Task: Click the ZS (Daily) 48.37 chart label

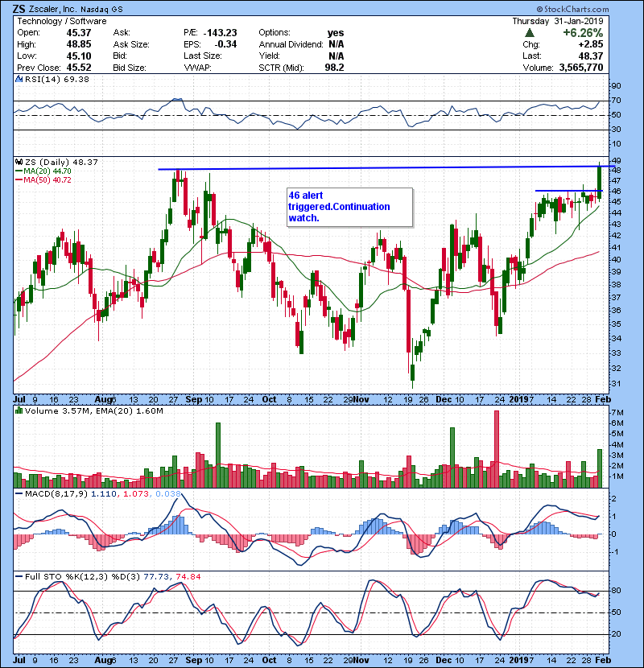Action: click(x=61, y=162)
